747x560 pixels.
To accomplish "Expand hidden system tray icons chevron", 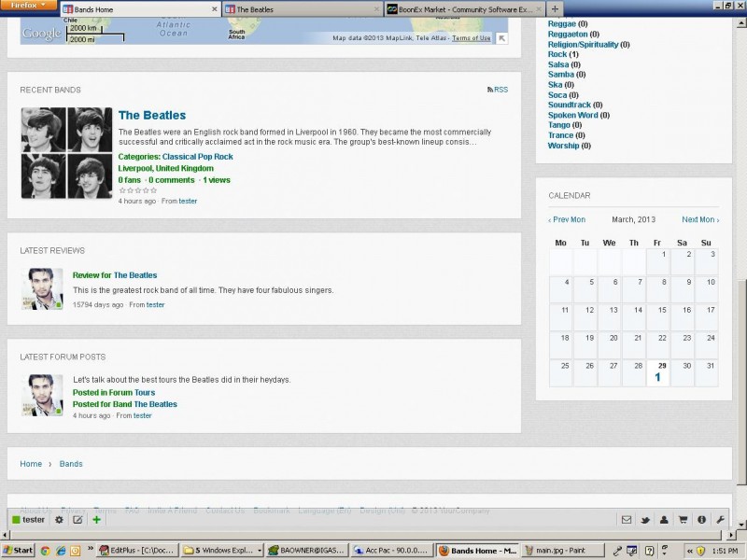I will click(689, 551).
